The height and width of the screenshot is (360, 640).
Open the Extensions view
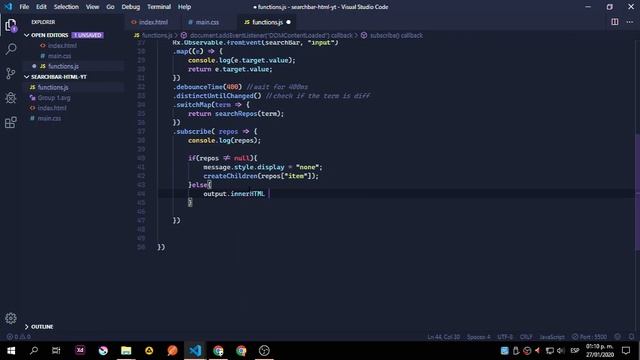[11, 122]
